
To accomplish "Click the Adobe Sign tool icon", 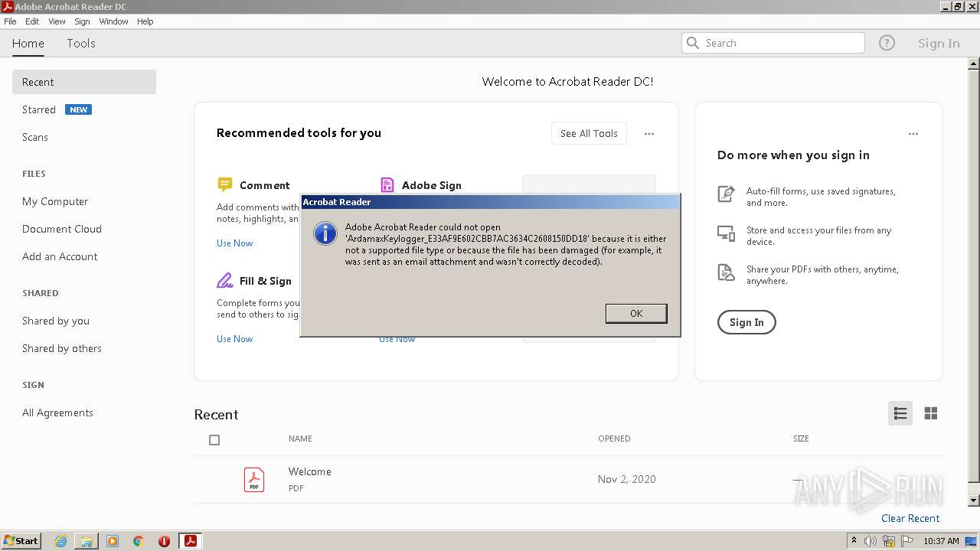I will [387, 184].
